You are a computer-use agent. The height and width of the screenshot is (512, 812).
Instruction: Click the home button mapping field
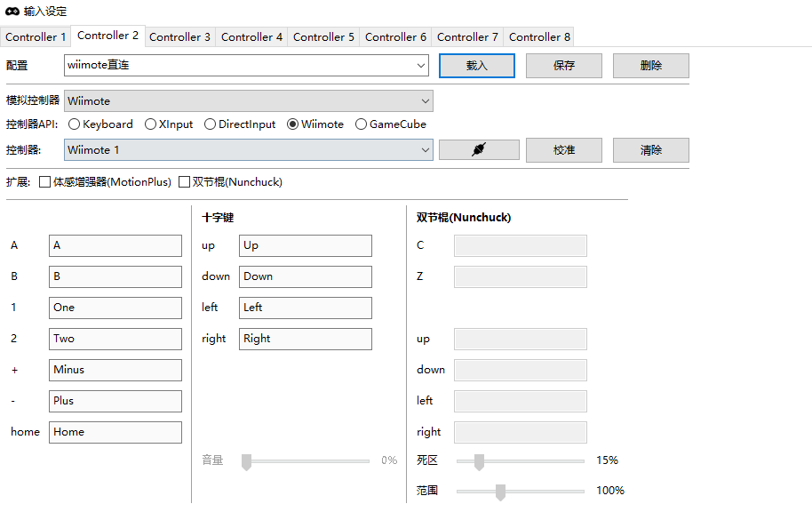(115, 432)
